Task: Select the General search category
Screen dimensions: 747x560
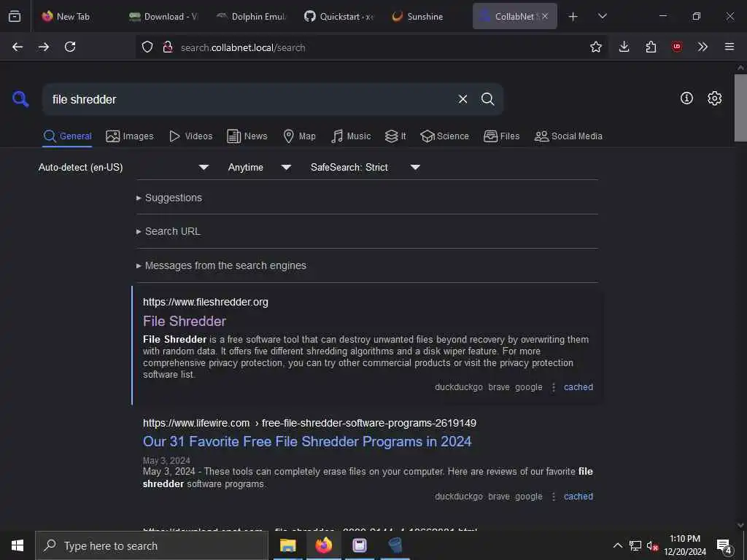Action: click(67, 136)
